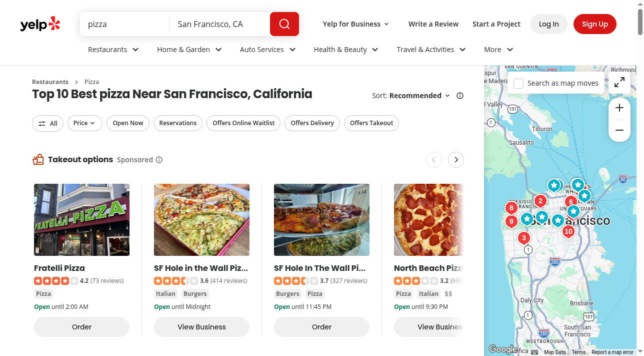Click the Sign Up button
The width and height of the screenshot is (644, 356).
point(595,24)
